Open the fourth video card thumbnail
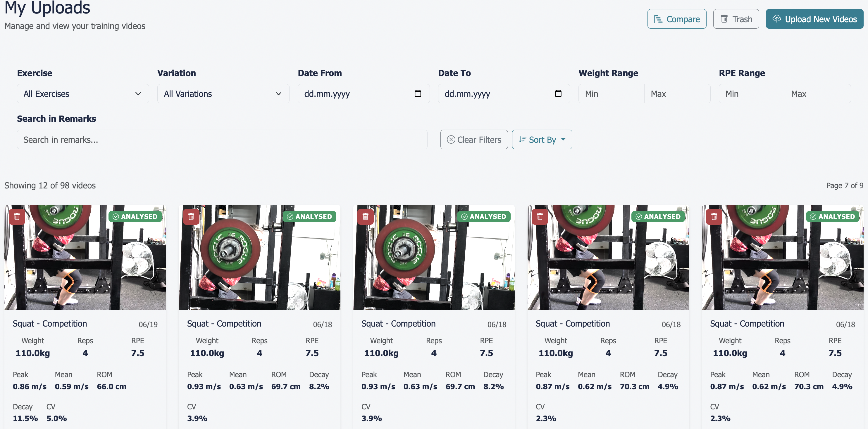Viewport: 868px width, 429px height. click(x=608, y=257)
